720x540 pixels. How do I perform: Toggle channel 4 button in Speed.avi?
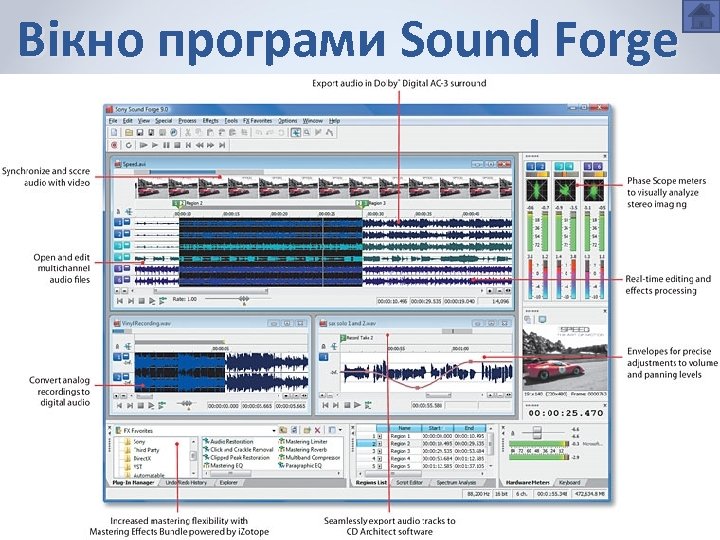pyautogui.click(x=118, y=257)
